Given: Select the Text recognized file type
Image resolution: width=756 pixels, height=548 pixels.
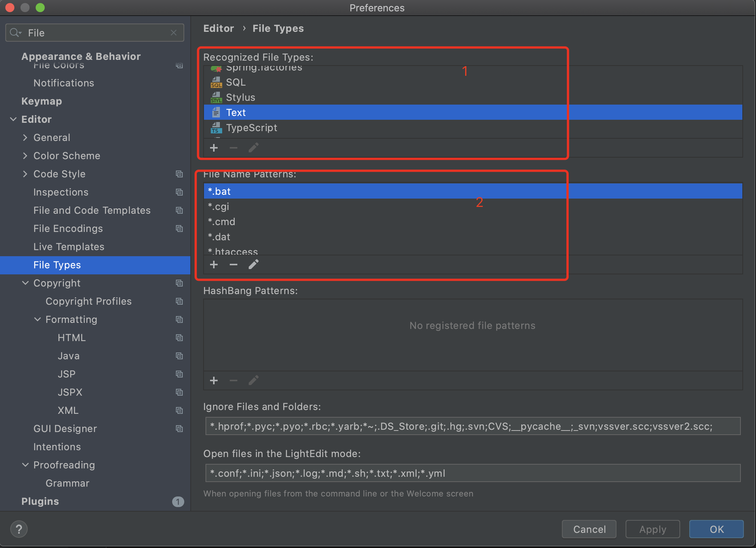Looking at the screenshot, I should click(x=235, y=113).
